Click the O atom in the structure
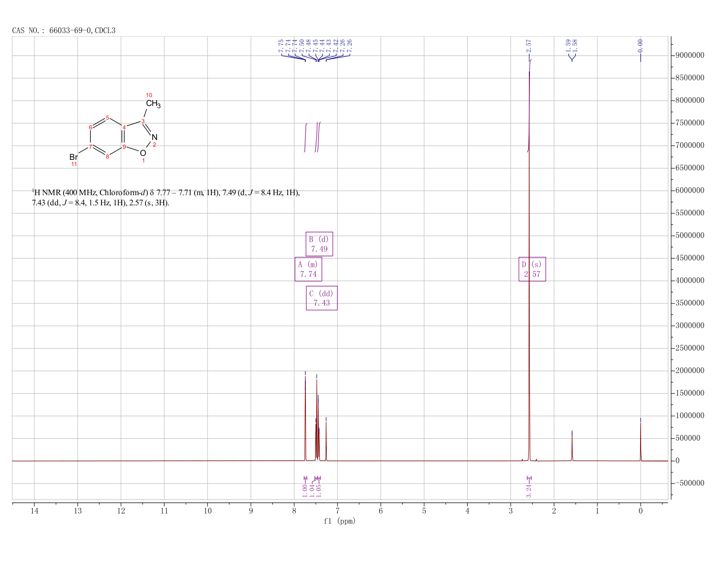 coord(143,153)
